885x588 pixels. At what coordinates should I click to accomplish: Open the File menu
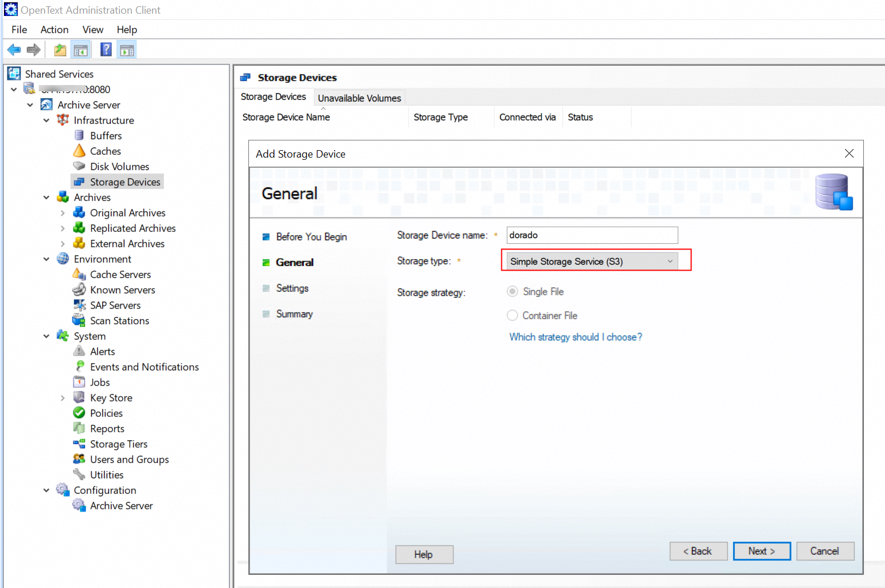[x=19, y=30]
